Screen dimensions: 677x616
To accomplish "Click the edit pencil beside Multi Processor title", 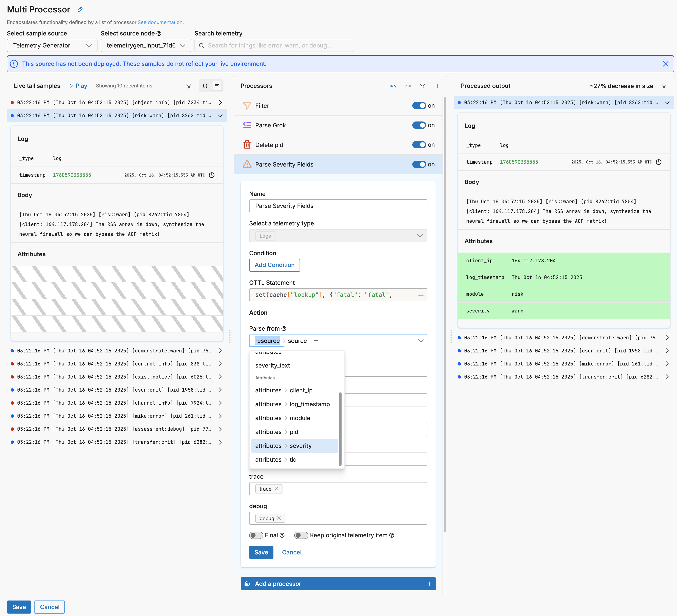I will [80, 9].
